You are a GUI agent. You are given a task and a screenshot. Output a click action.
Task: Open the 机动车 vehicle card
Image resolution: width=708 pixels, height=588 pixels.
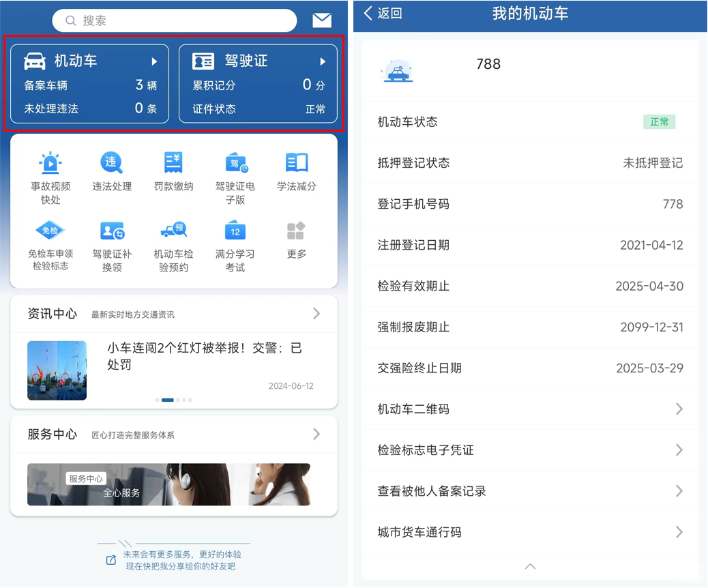tap(90, 84)
